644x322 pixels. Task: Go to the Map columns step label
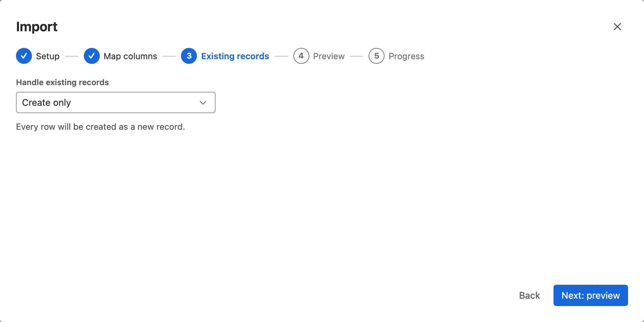[x=130, y=56]
